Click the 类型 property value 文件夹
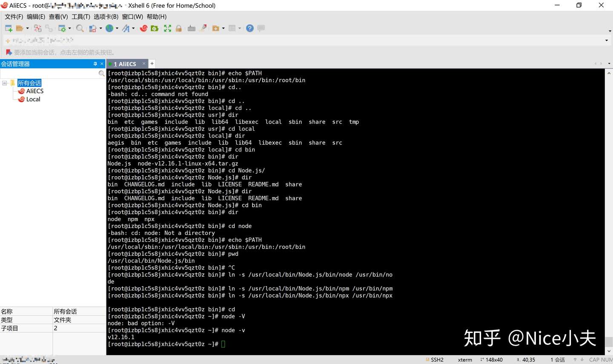The width and height of the screenshot is (613, 364). click(x=63, y=320)
